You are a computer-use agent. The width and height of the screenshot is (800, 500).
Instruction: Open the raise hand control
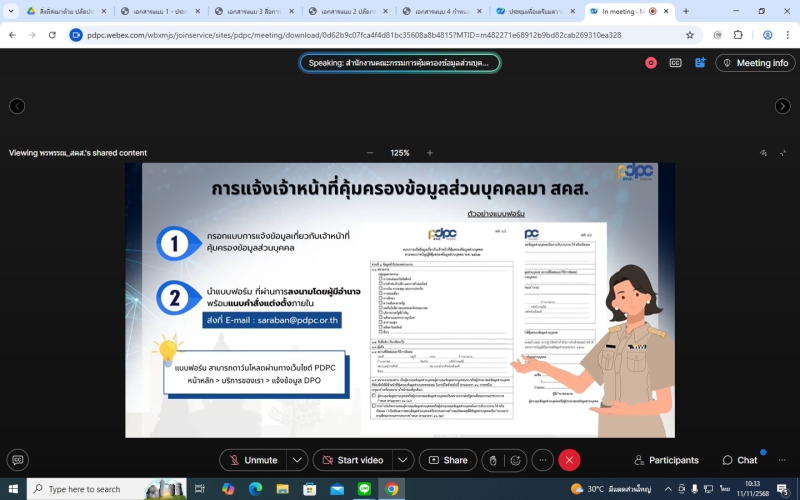coord(491,460)
